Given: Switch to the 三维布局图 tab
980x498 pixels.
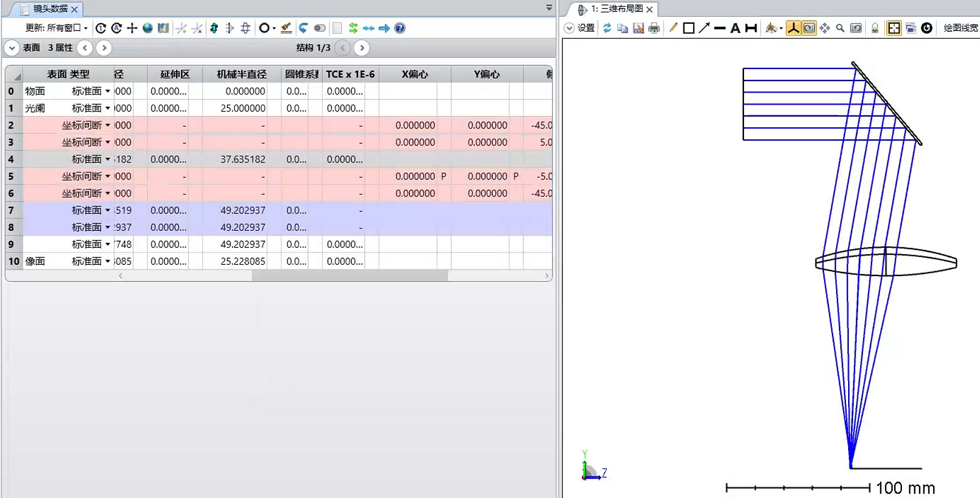Looking at the screenshot, I should (x=616, y=9).
